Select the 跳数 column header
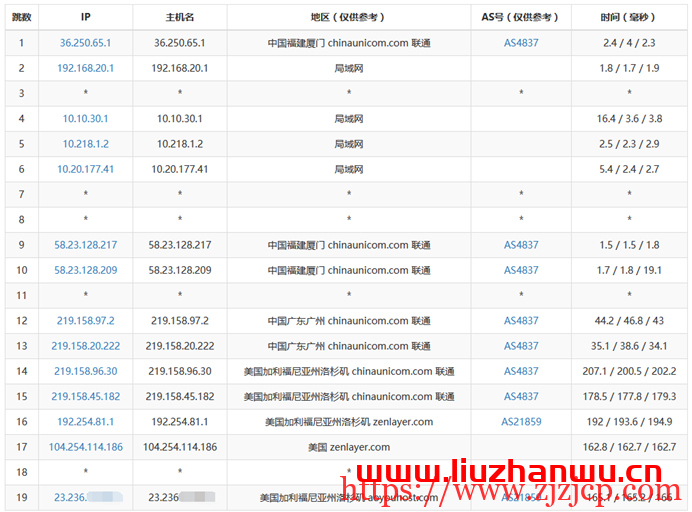 22,17
